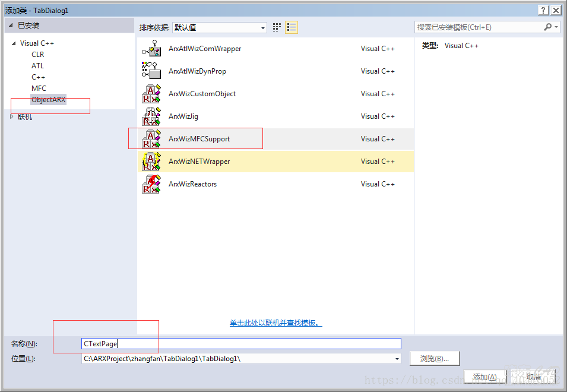Click the search magnifier icon
Viewport: 567px width, 392px height.
pos(548,27)
